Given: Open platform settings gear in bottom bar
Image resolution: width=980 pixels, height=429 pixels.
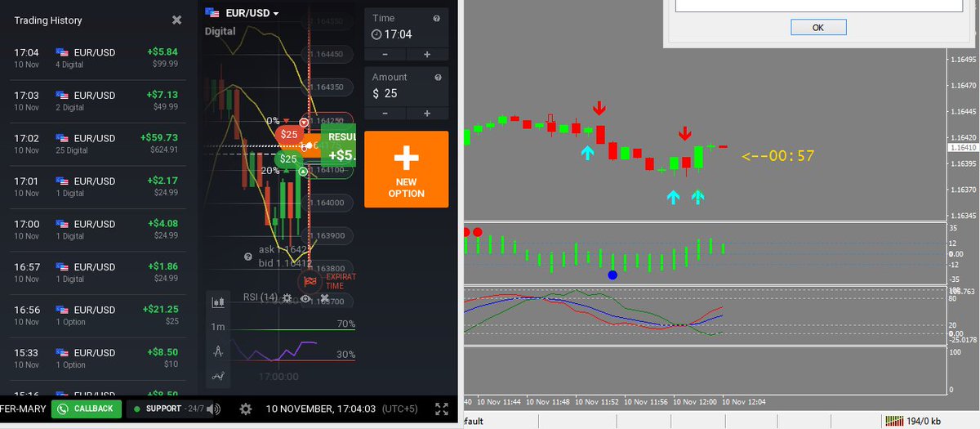Looking at the screenshot, I should point(245,409).
